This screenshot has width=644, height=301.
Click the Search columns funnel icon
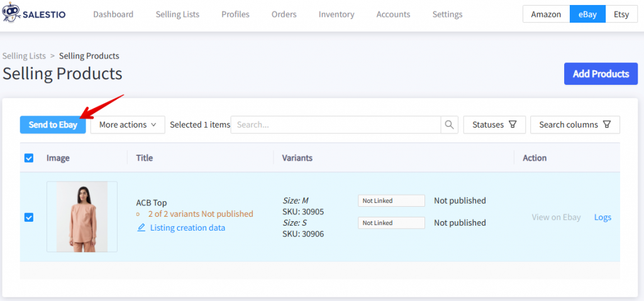coord(606,124)
